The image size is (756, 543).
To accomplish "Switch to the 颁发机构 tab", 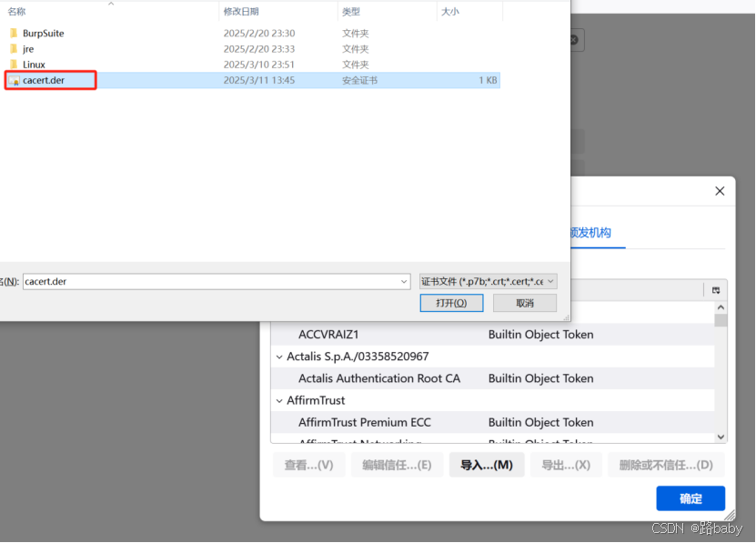I will point(590,233).
